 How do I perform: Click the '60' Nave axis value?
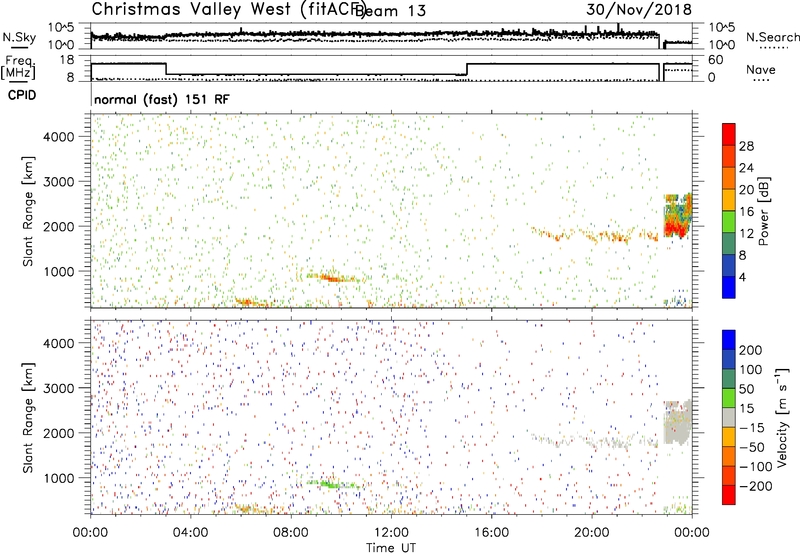click(715, 60)
